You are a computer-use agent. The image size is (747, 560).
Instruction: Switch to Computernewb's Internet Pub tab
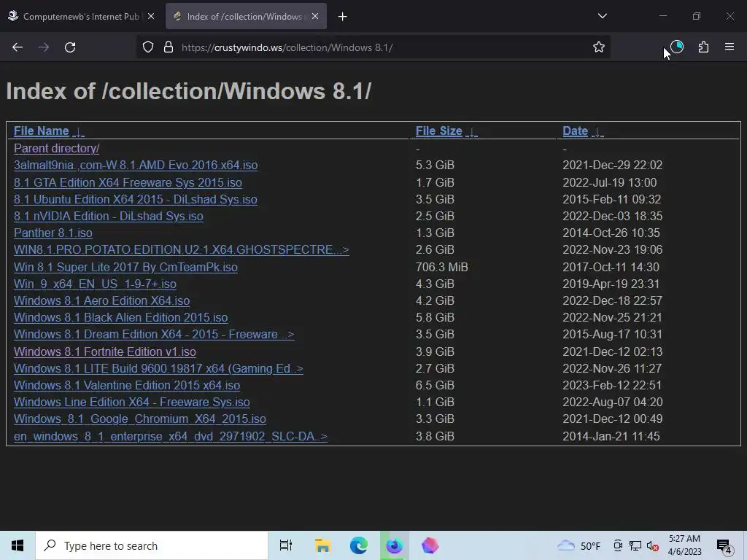[x=81, y=16]
